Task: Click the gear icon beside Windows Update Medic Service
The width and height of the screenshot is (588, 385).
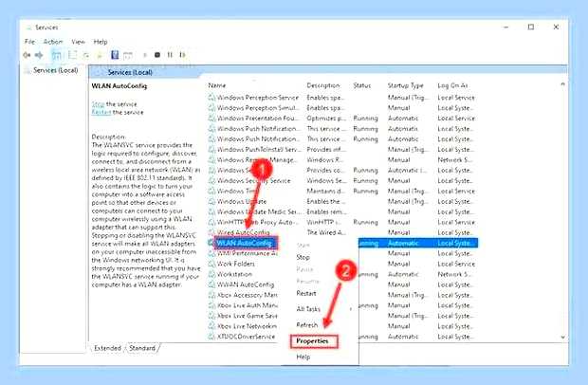Action: coord(211,211)
